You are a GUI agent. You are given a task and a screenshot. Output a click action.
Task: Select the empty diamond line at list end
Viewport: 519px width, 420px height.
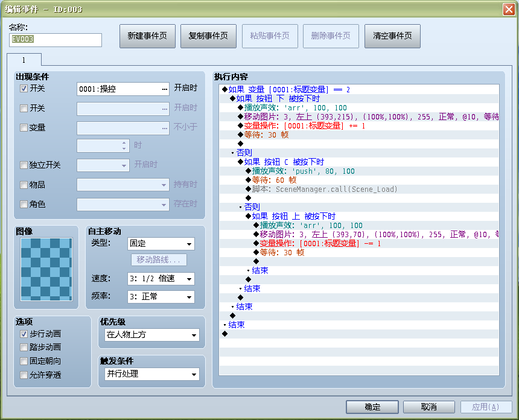[x=359, y=334]
